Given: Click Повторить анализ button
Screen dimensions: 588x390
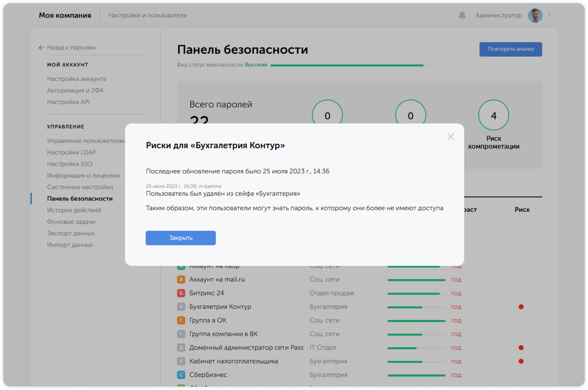Looking at the screenshot, I should coord(510,49).
